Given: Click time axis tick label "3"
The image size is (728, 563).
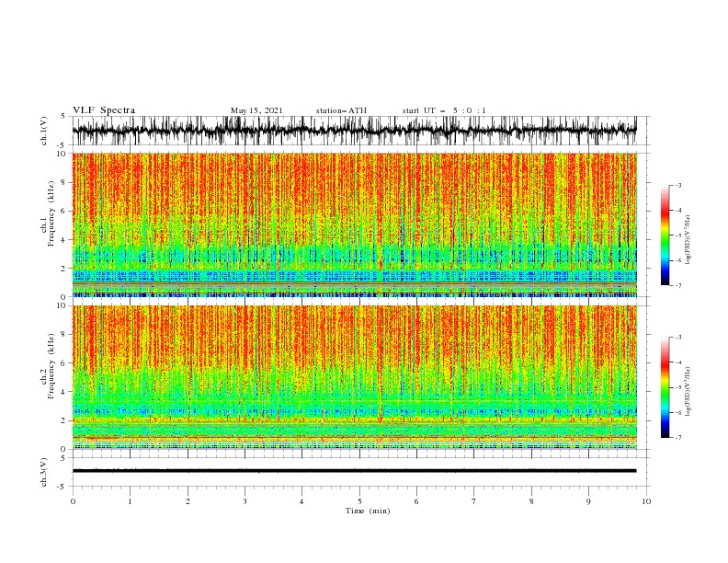Looking at the screenshot, I should pos(245,501).
